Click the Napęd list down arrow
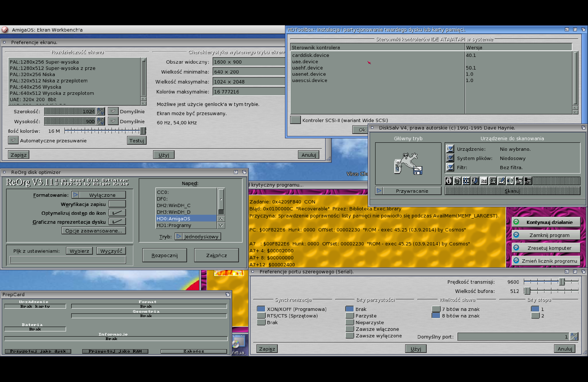 coord(221,225)
